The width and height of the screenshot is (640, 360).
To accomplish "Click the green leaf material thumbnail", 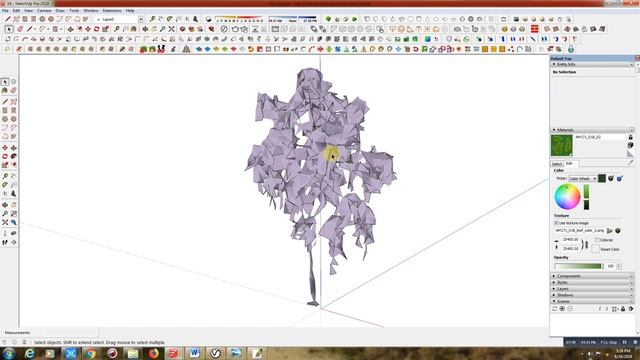I will pos(562,145).
